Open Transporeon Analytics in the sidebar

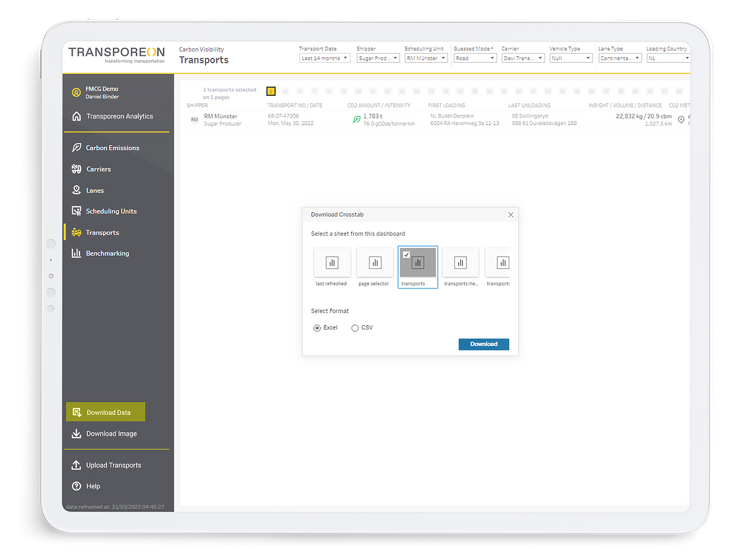tap(120, 116)
